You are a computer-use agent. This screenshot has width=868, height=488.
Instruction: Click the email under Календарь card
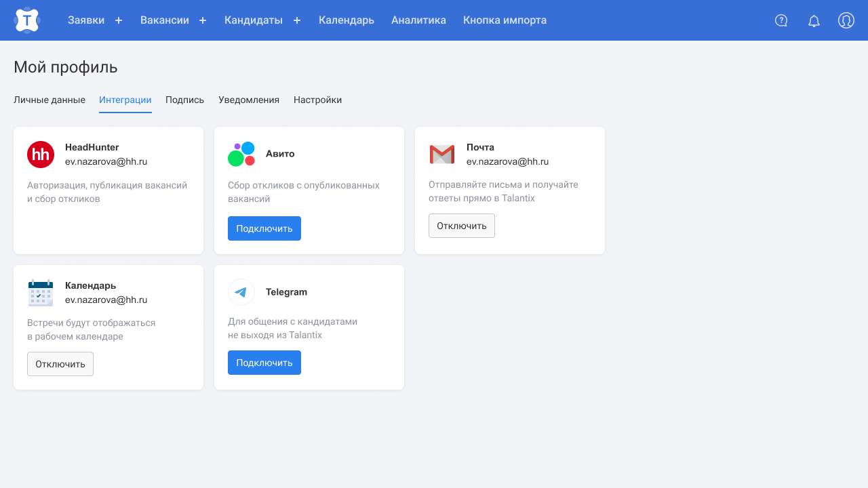coord(106,300)
